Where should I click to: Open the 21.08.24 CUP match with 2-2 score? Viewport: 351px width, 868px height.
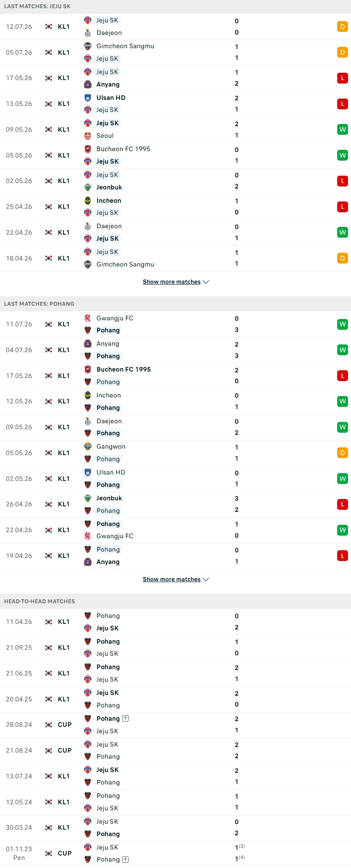pyautogui.click(x=175, y=750)
